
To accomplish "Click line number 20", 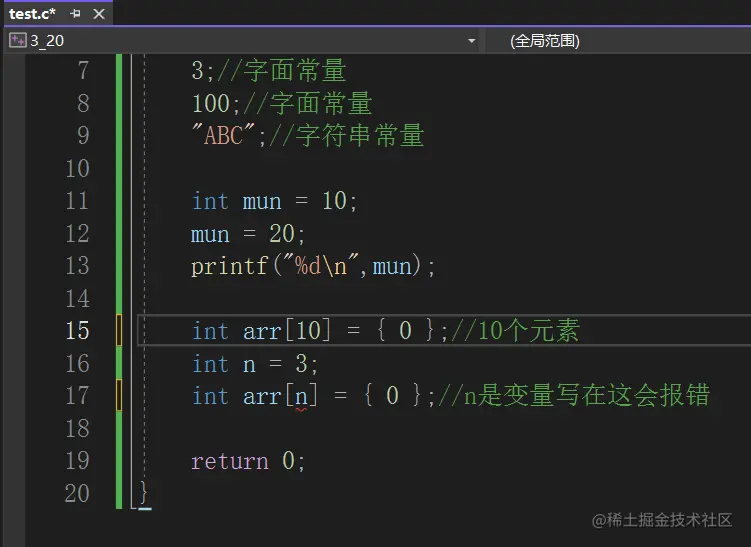I will coord(77,493).
